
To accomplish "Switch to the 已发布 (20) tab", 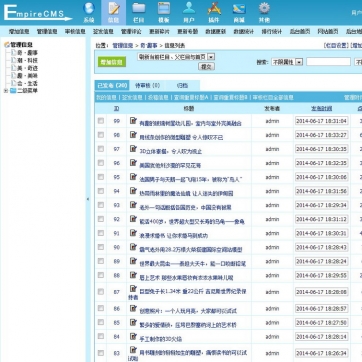I will tap(112, 86).
